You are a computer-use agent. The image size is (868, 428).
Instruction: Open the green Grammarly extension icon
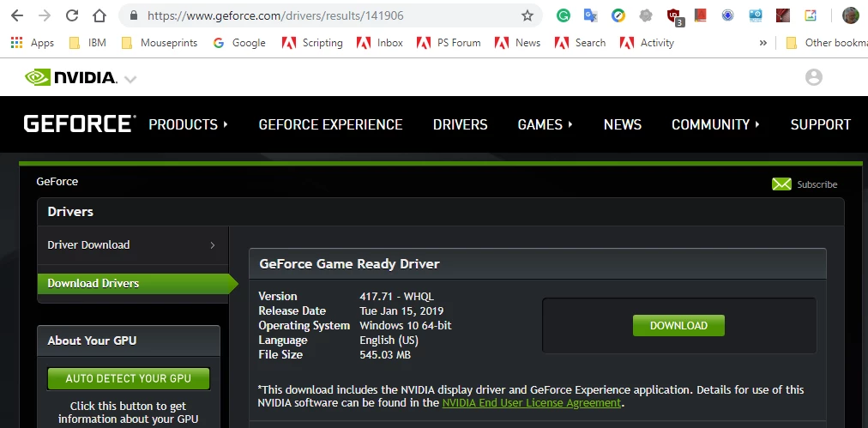click(564, 15)
